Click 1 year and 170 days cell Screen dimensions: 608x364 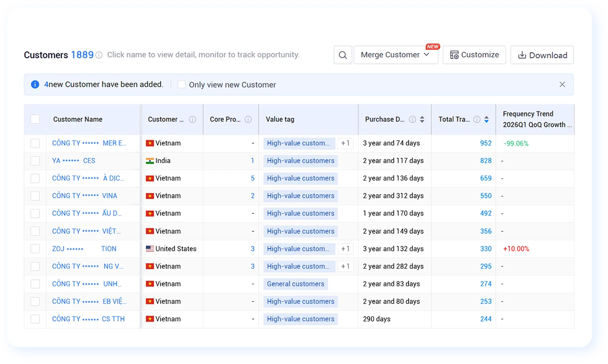pyautogui.click(x=393, y=213)
